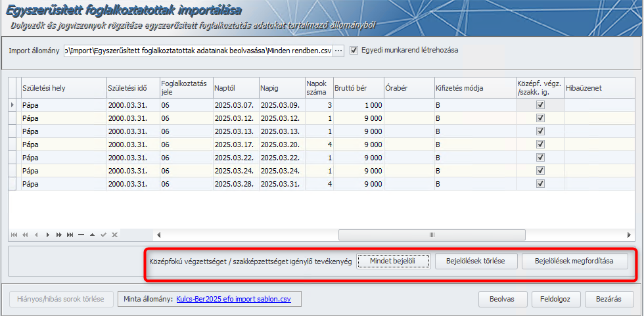Select Napok száma cell in 2025.03.17. row
644x316 pixels.
(x=319, y=145)
